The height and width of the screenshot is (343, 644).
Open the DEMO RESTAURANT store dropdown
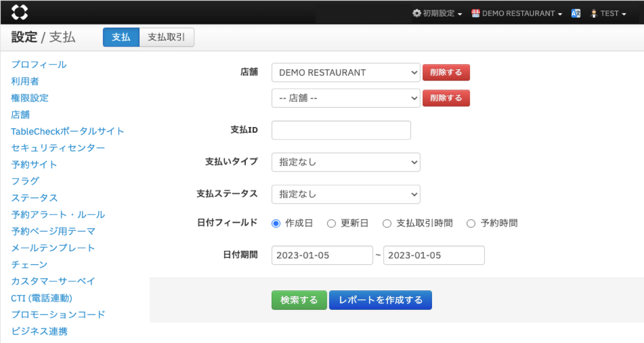click(x=346, y=72)
